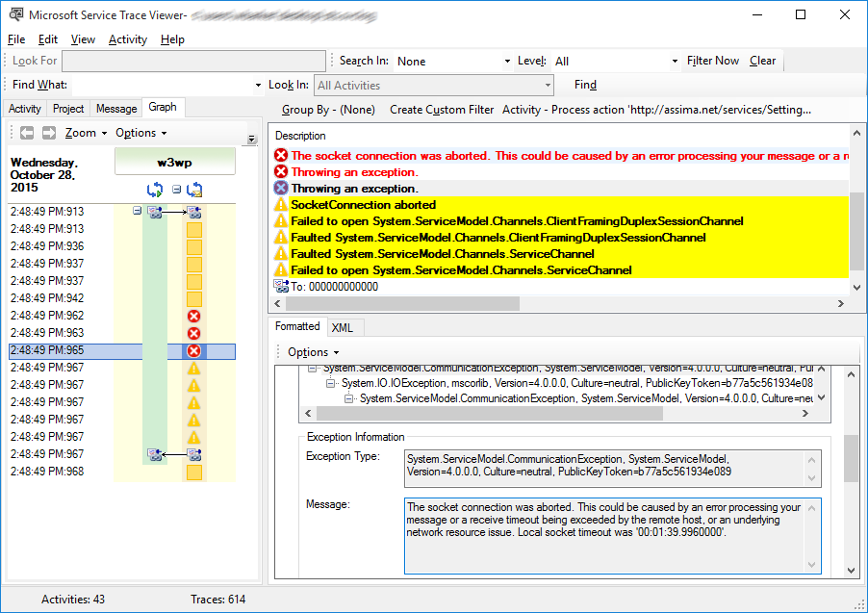Open the Activity menu

(x=128, y=39)
